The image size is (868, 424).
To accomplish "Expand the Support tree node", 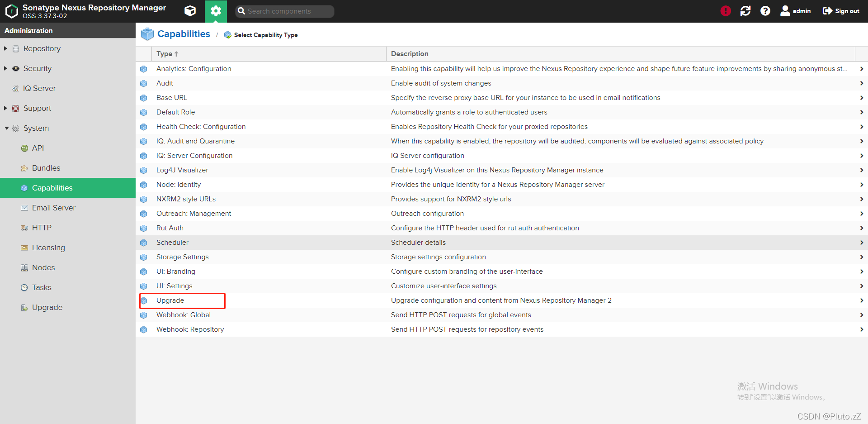I will coord(5,108).
